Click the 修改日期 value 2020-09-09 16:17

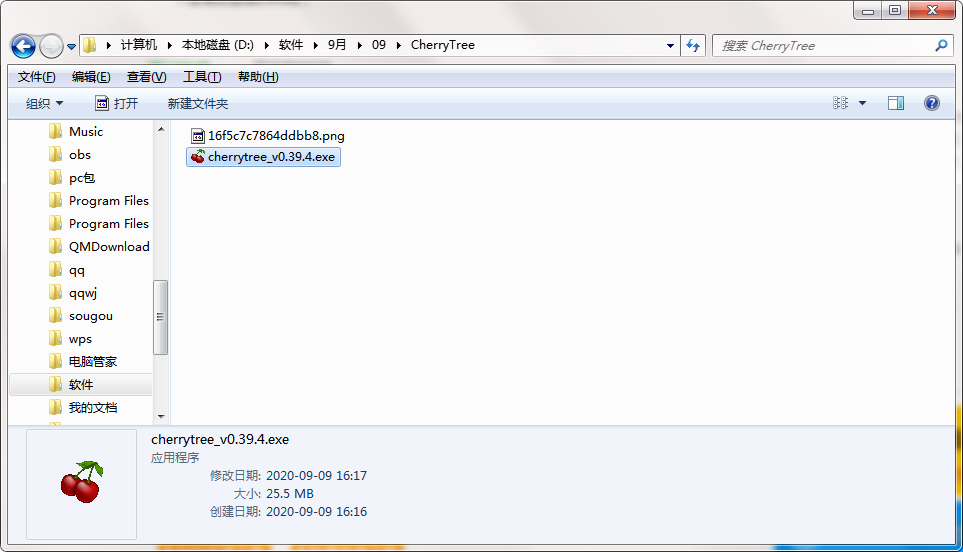[x=316, y=476]
